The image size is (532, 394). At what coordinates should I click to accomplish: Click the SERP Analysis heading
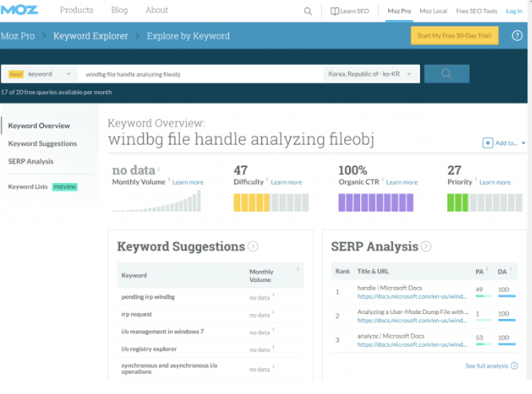click(375, 246)
